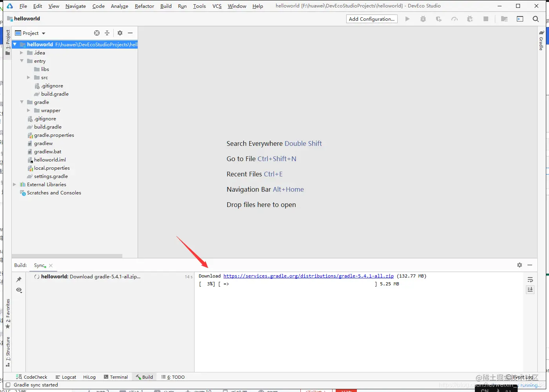This screenshot has height=392, width=549.
Task: Open the gradle-5.4.1-all.zip download link
Action: [309, 276]
